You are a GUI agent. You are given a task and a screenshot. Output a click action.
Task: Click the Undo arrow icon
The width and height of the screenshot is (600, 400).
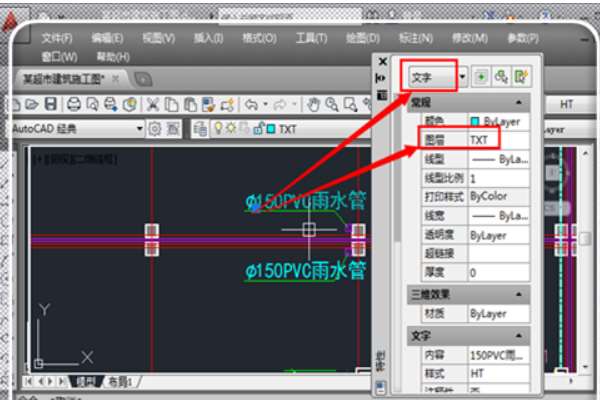[x=251, y=104]
